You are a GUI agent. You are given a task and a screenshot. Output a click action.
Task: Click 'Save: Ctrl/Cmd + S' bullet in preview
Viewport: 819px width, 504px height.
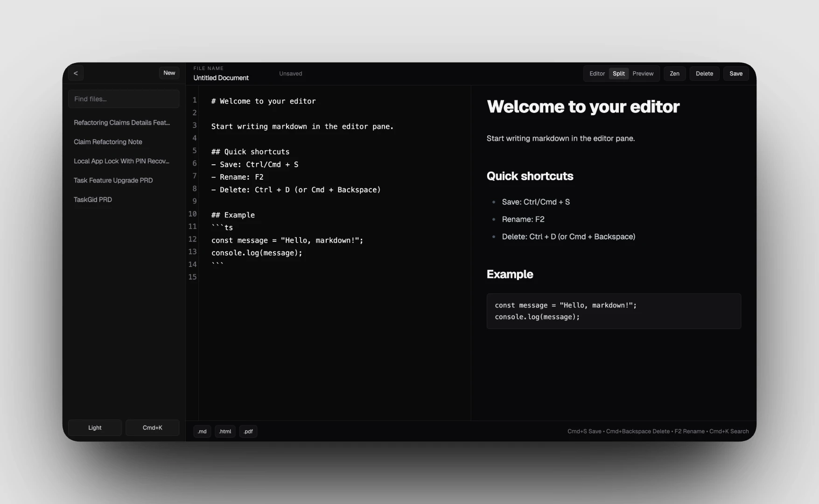point(536,202)
